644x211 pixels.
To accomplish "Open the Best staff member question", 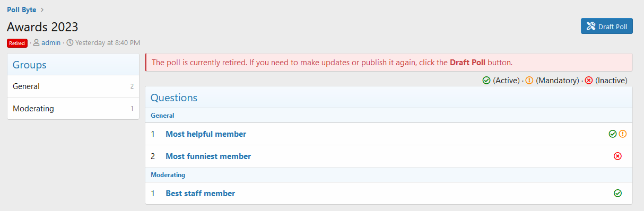I will 201,194.
